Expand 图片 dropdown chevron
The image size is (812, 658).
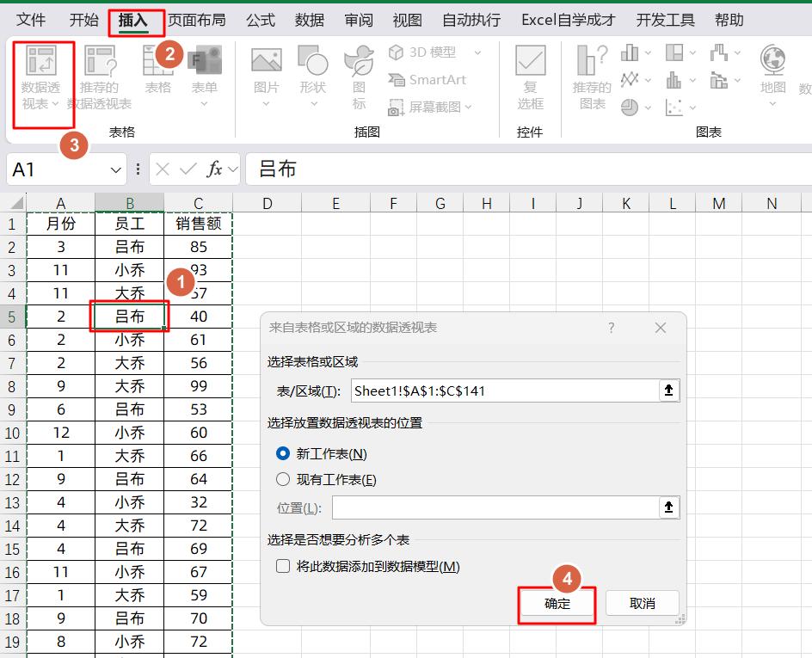pos(266,103)
